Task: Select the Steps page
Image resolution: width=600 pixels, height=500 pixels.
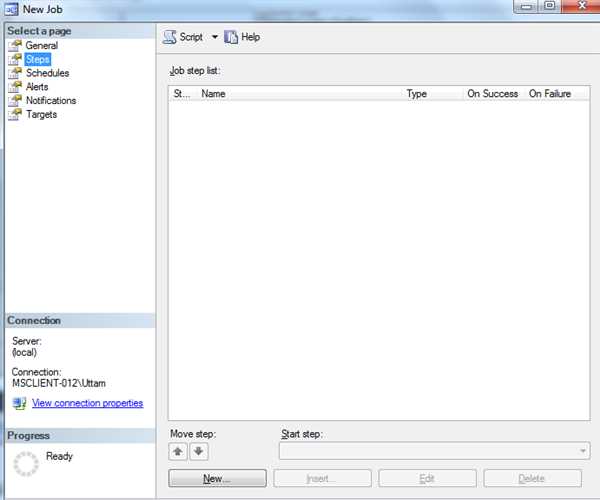Action: (x=37, y=59)
